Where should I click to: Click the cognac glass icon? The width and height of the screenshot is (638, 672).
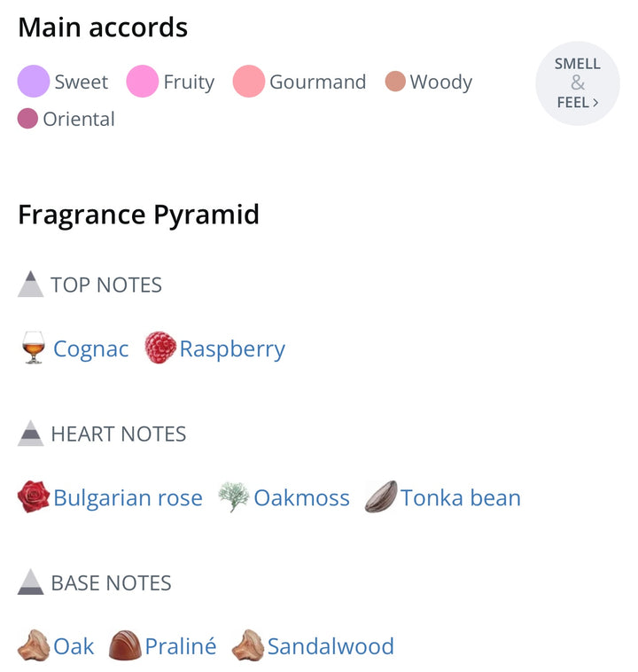pyautogui.click(x=34, y=348)
